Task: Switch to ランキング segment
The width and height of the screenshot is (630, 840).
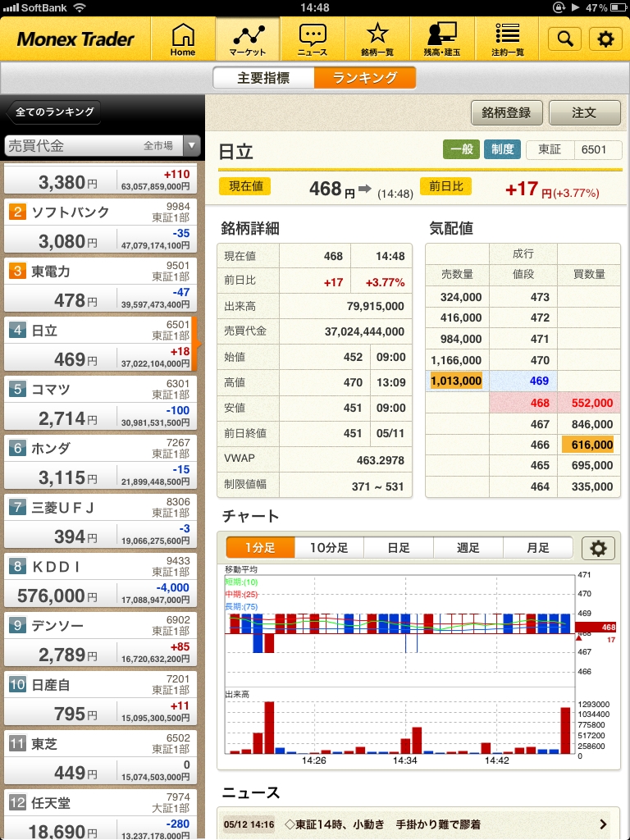Action: (x=365, y=78)
